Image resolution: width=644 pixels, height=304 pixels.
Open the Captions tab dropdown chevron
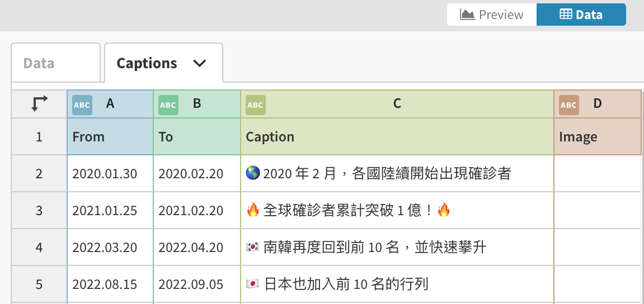(200, 63)
